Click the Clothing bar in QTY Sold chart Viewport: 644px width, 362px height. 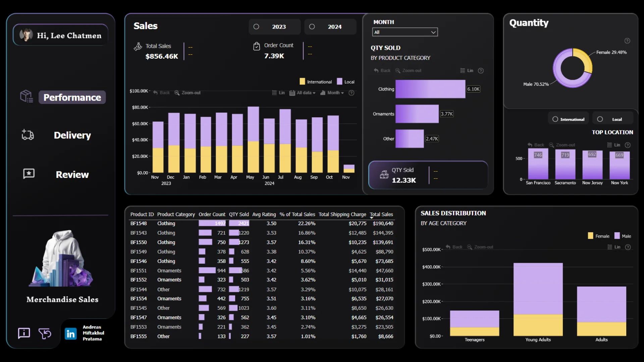click(x=430, y=89)
